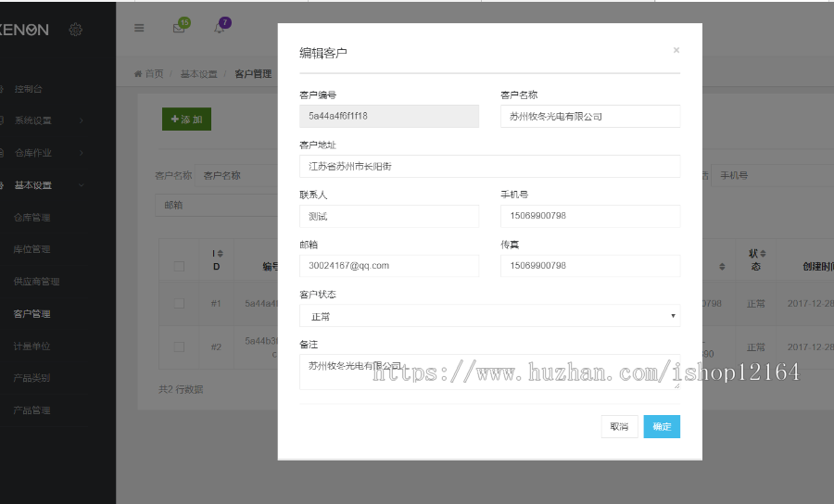Close the edit customer dialog with X

[x=676, y=50]
